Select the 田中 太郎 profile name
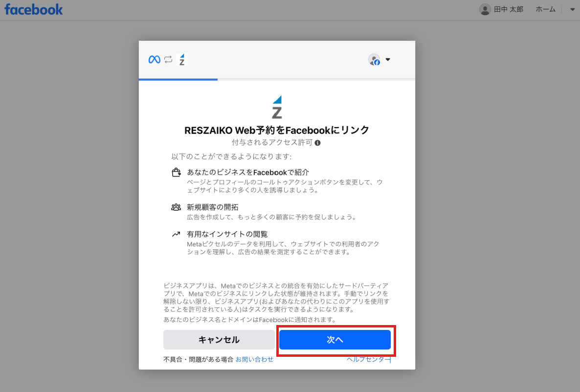This screenshot has width=580, height=392. pos(509,9)
